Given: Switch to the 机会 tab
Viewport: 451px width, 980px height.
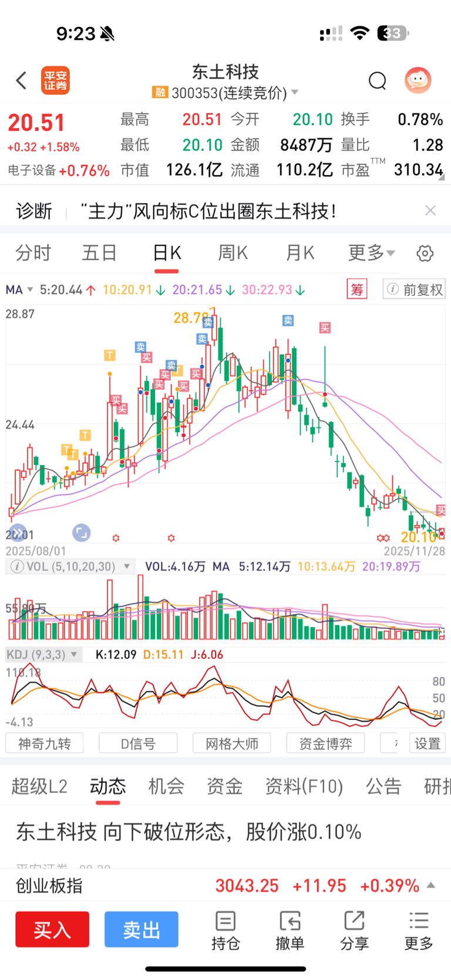Looking at the screenshot, I should [166, 786].
